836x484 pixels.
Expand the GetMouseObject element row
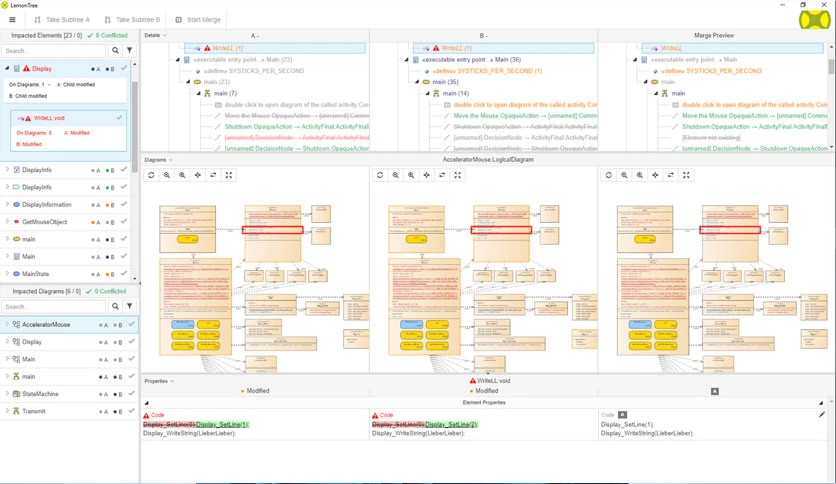point(7,221)
